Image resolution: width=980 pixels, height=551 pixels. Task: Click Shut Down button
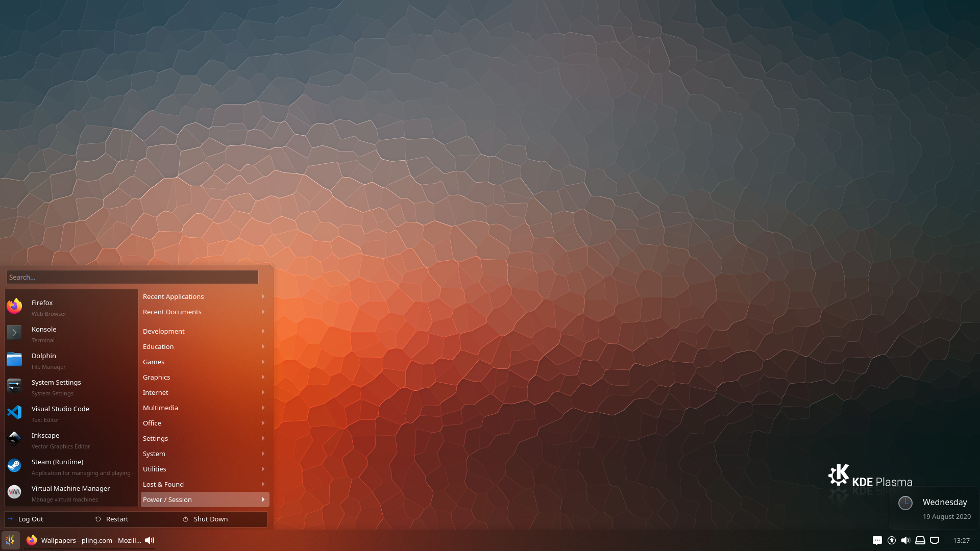coord(224,519)
